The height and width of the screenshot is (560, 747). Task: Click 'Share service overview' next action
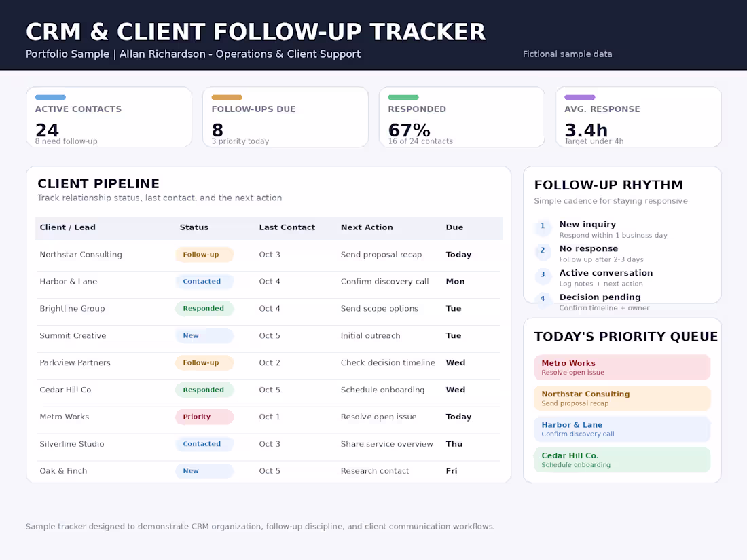(x=387, y=444)
